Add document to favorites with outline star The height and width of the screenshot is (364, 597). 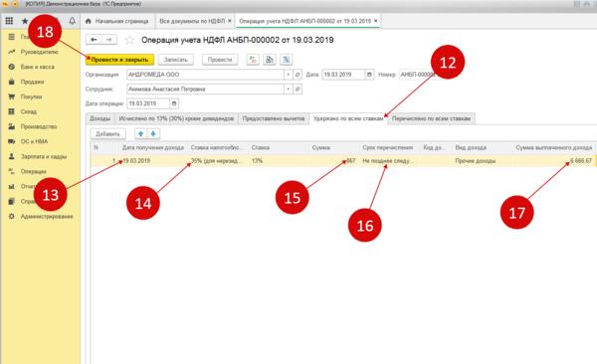coord(129,40)
